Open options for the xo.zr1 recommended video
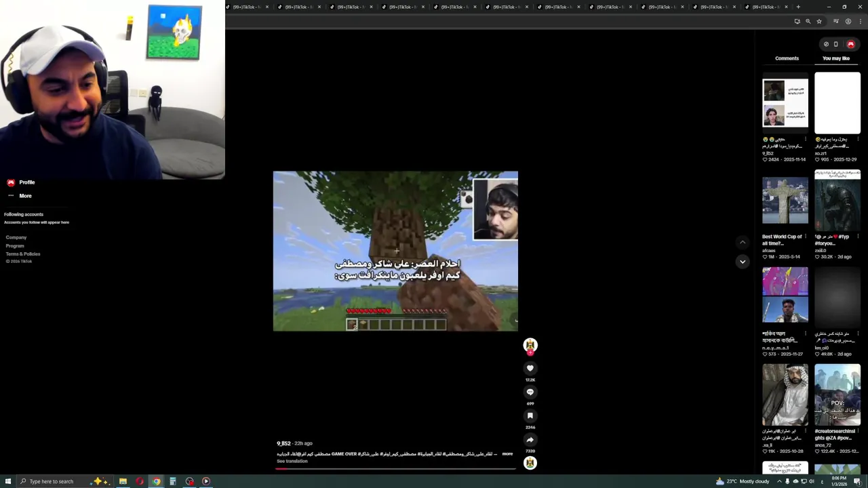 click(858, 139)
